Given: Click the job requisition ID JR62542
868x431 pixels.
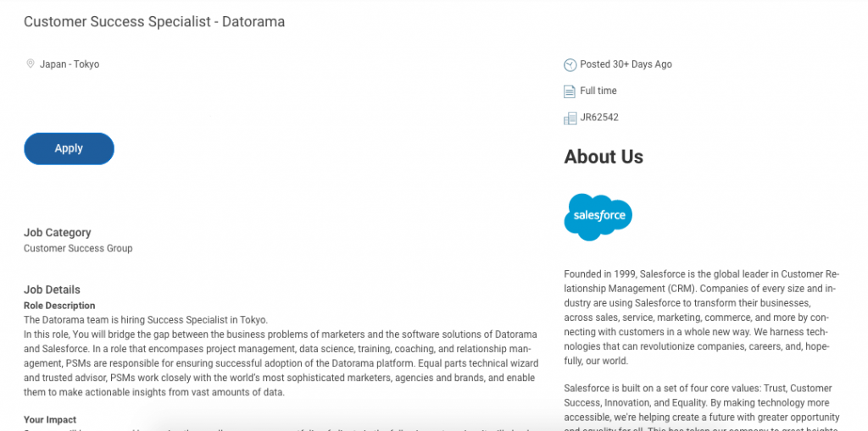Looking at the screenshot, I should click(599, 118).
